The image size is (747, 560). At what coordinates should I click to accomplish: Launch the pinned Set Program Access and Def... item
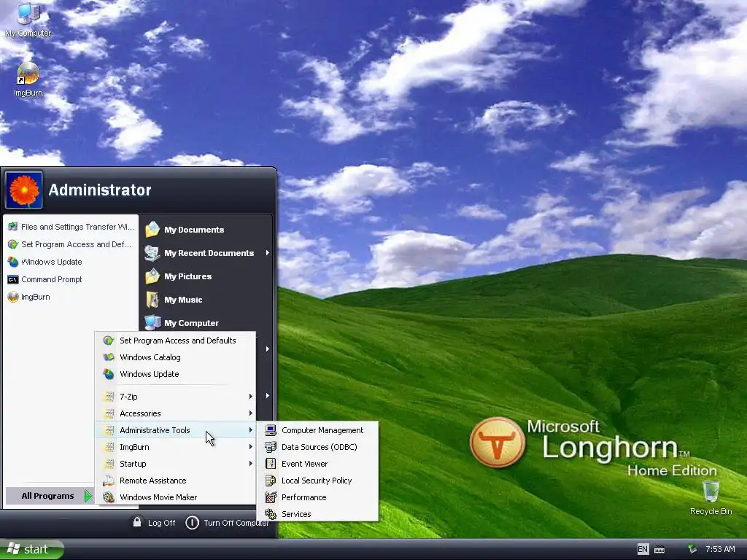69,244
